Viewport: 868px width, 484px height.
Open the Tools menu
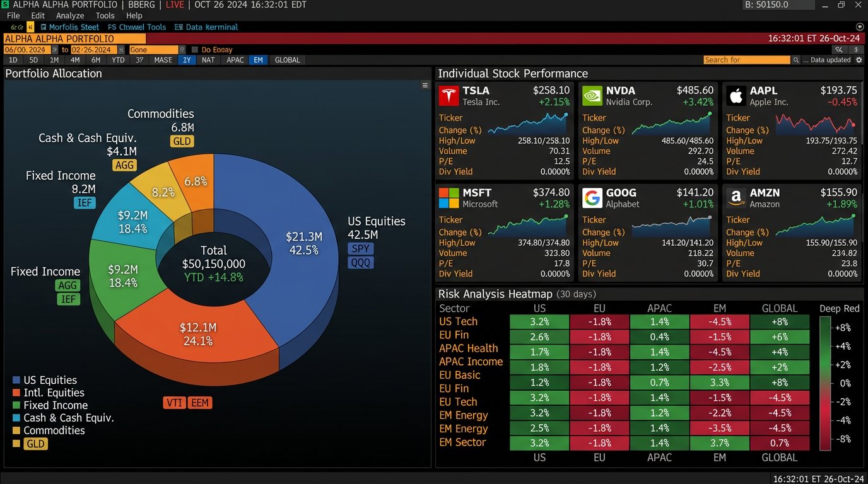pos(105,16)
